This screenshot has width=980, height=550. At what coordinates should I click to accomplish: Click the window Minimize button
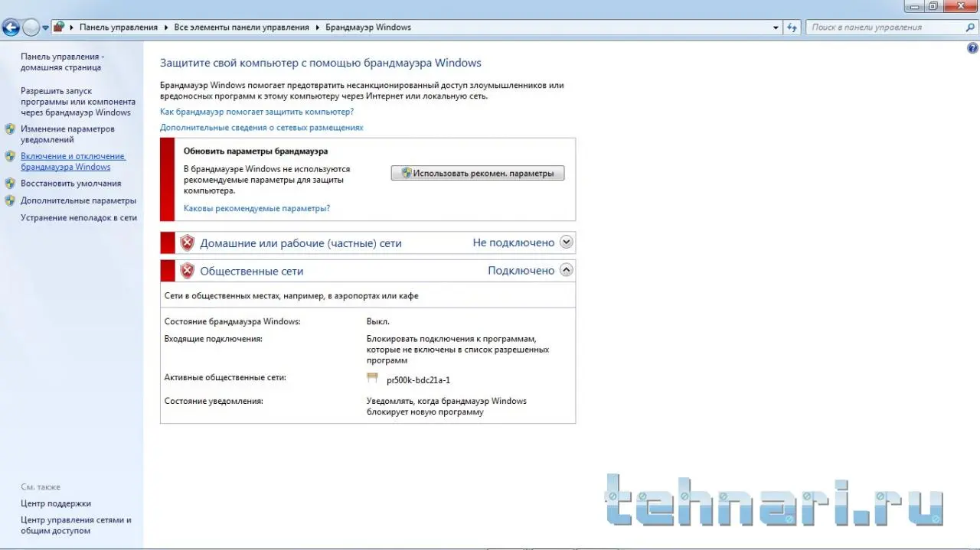click(x=914, y=6)
